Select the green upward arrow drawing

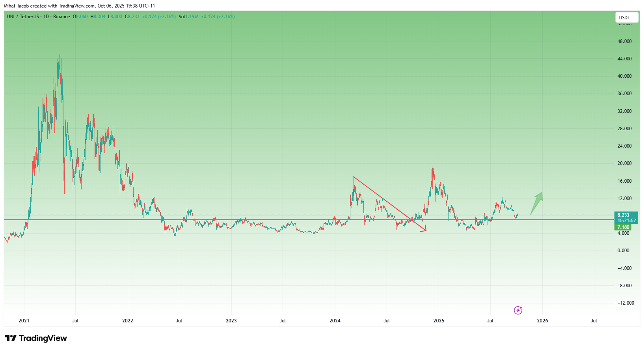(x=537, y=202)
